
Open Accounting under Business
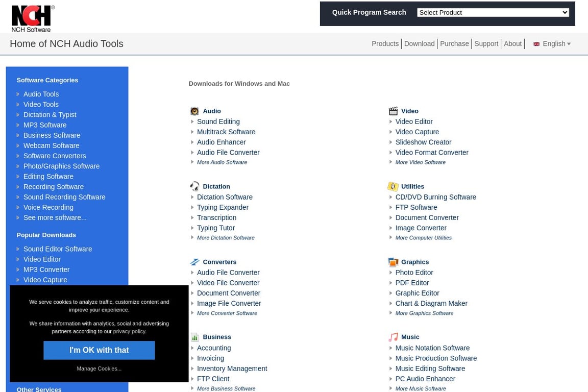(214, 348)
